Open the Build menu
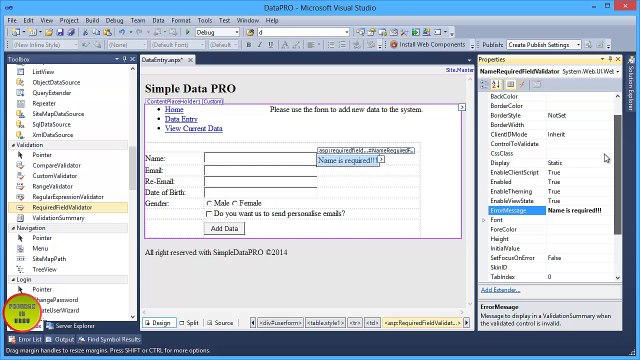Viewport: 640px width, 360px height. click(92, 20)
